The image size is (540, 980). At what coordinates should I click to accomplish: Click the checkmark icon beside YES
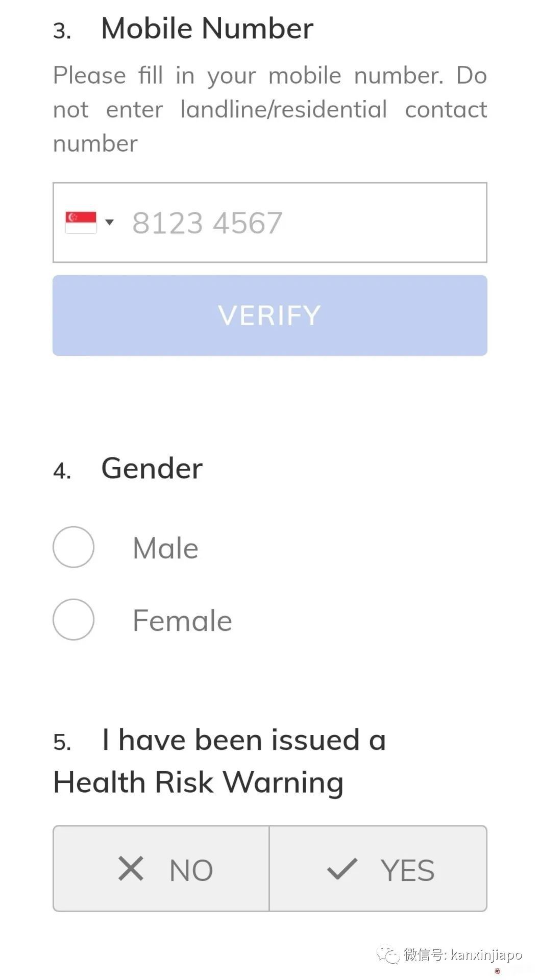(x=342, y=869)
